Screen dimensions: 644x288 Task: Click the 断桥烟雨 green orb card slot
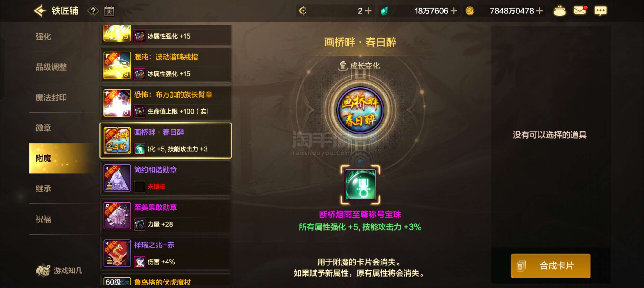tap(360, 185)
